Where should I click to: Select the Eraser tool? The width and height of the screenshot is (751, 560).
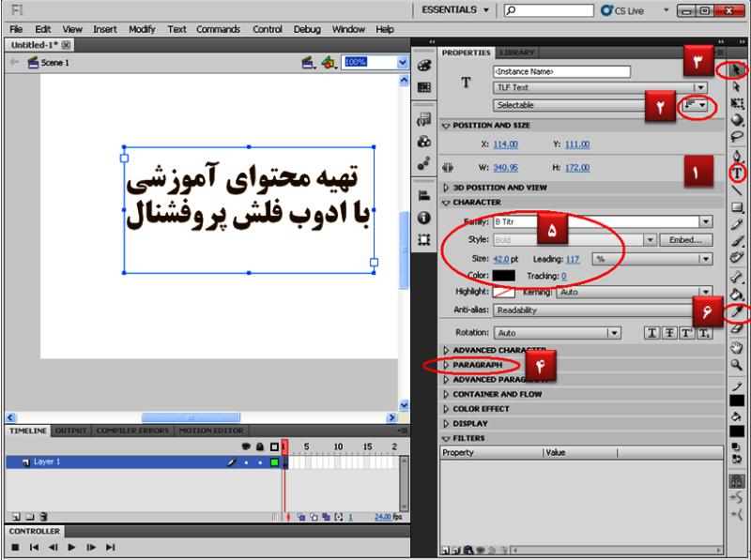[737, 328]
